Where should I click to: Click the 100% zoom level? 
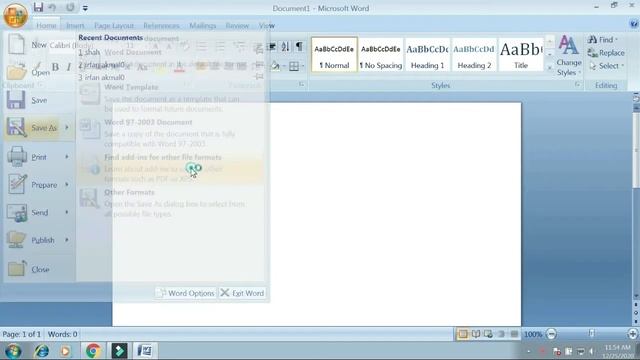click(x=533, y=334)
